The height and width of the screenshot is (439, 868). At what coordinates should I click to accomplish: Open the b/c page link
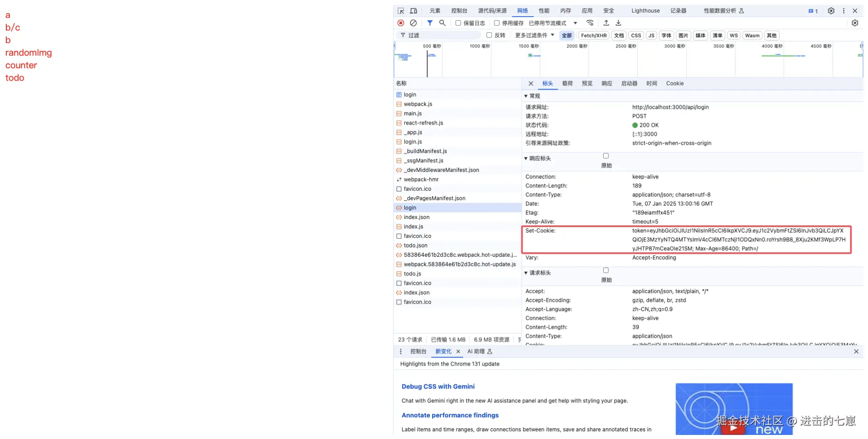point(13,28)
